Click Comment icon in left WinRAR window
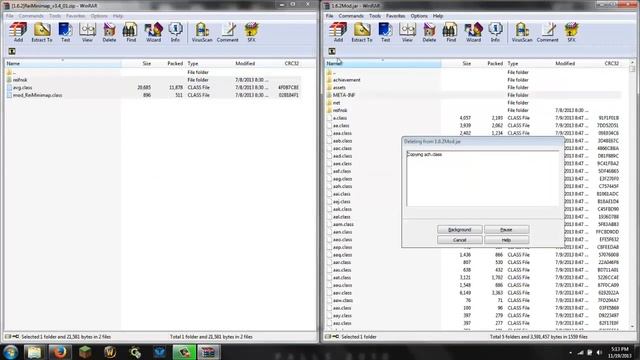The image size is (640, 360). [227, 32]
